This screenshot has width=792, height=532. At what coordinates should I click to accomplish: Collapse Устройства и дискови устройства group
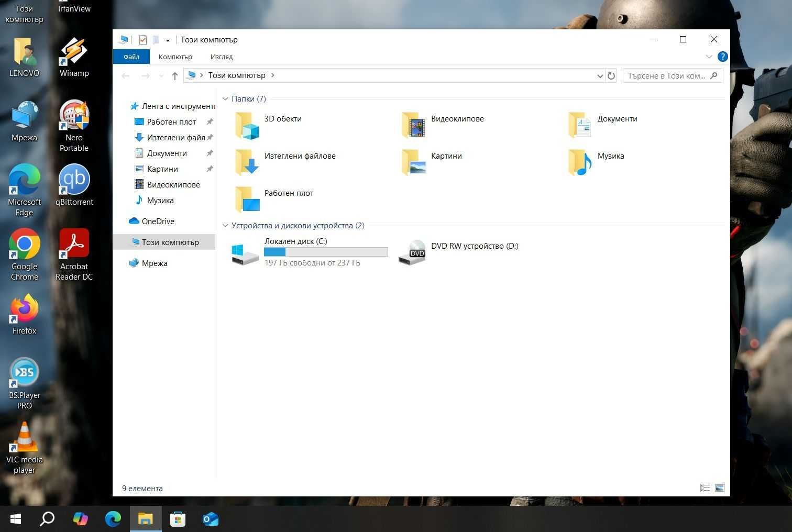(x=225, y=226)
